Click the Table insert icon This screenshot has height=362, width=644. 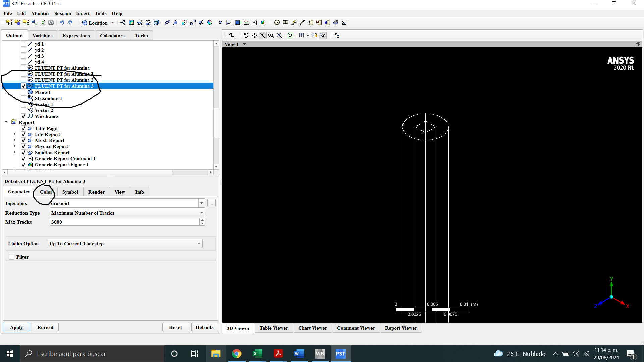237,23
